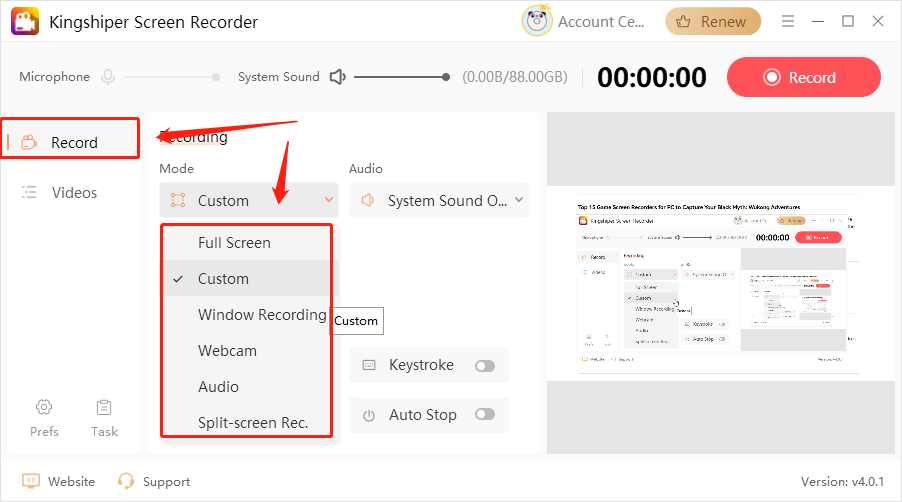The width and height of the screenshot is (902, 502).
Task: Click the Kingshiper app logo icon
Action: tap(25, 21)
